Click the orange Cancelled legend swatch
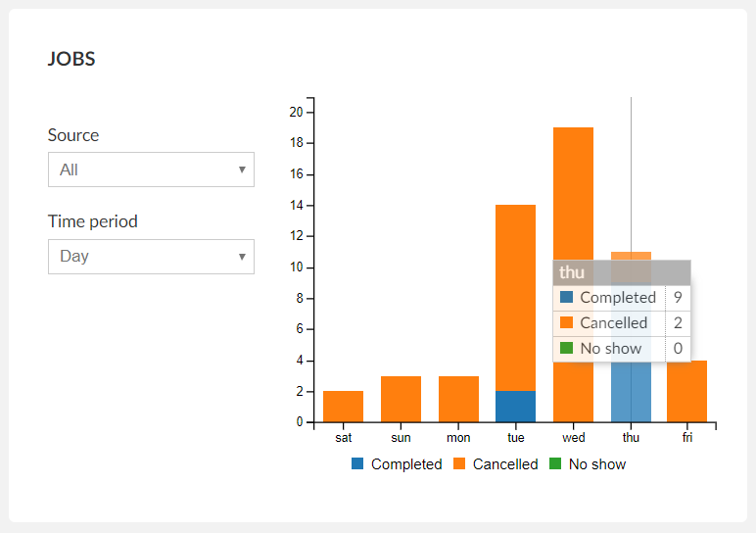Screen dimensions: 756x533 click(x=459, y=464)
